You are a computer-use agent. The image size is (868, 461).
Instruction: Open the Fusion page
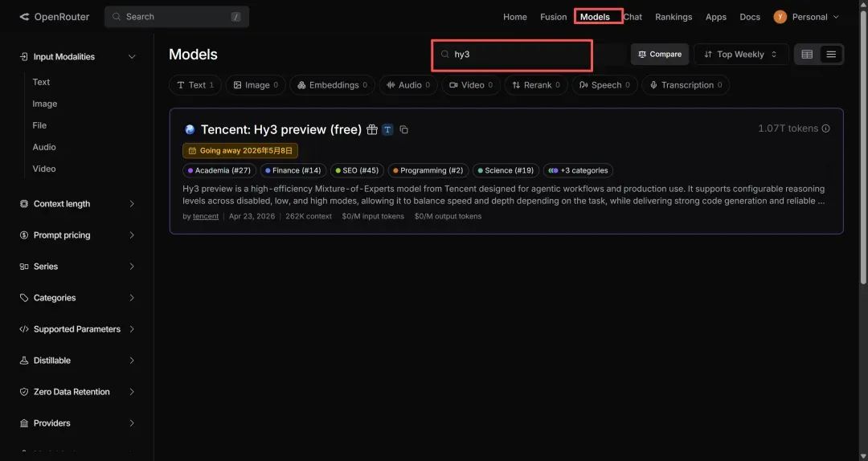coord(554,17)
